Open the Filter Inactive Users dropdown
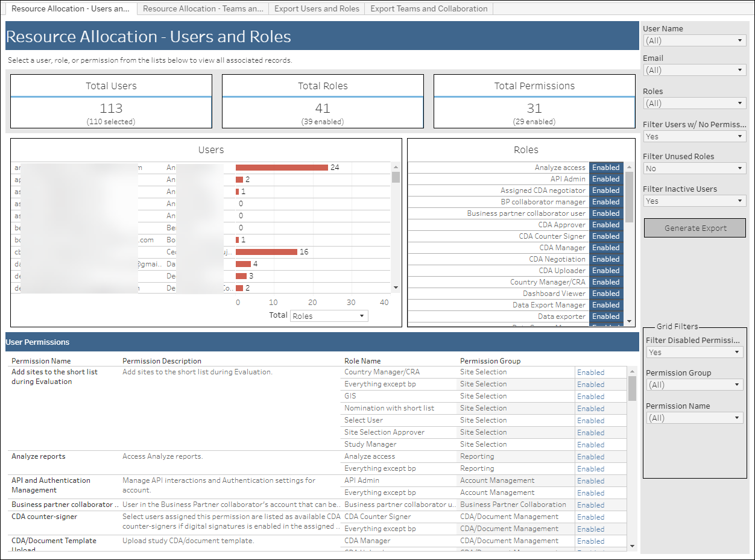 (x=694, y=200)
